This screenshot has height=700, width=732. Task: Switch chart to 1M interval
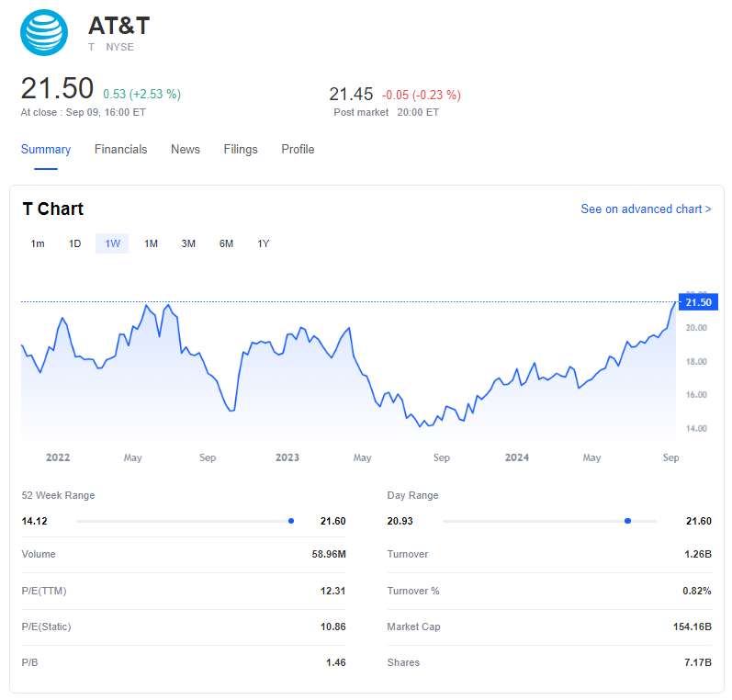[151, 243]
